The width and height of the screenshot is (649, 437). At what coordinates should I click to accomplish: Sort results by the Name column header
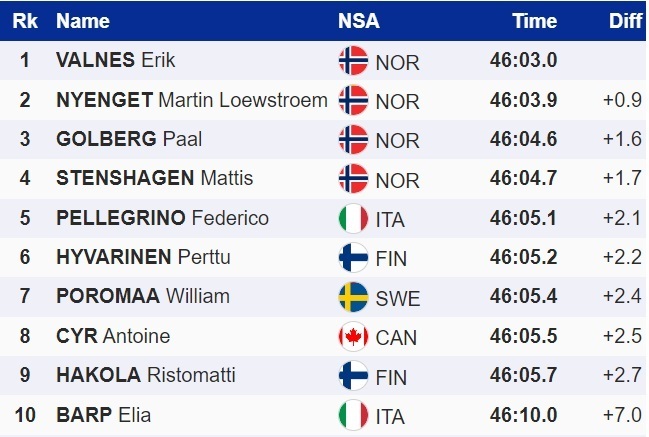tap(83, 21)
